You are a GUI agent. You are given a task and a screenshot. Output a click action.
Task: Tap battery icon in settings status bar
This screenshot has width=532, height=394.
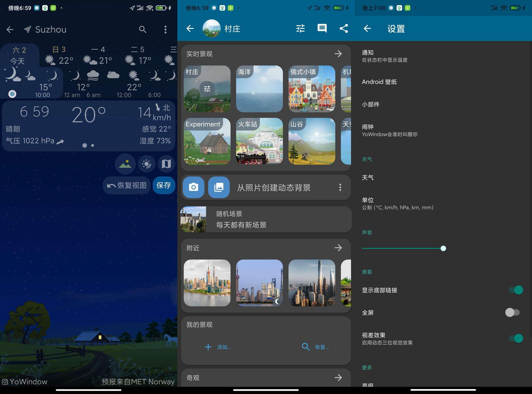(515, 8)
